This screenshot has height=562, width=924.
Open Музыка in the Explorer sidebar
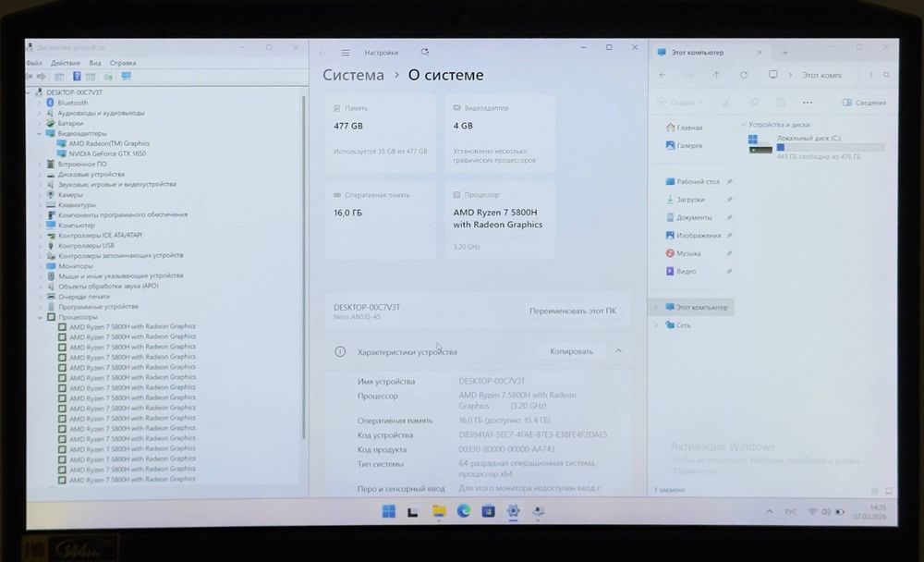coord(683,253)
